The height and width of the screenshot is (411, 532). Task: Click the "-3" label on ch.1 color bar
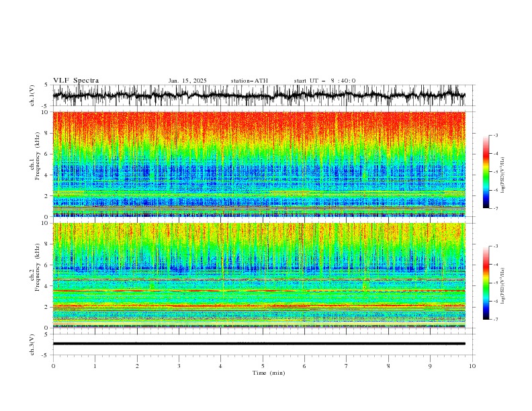click(x=495, y=135)
